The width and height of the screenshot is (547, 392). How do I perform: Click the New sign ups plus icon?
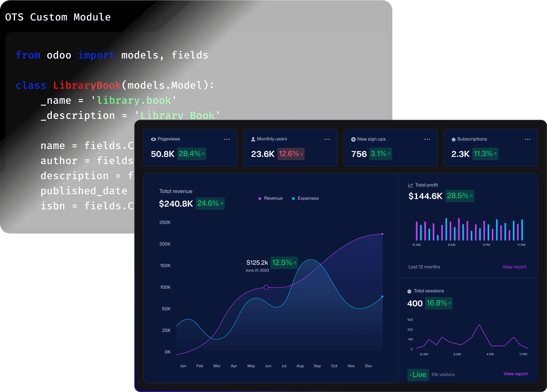[x=353, y=139]
